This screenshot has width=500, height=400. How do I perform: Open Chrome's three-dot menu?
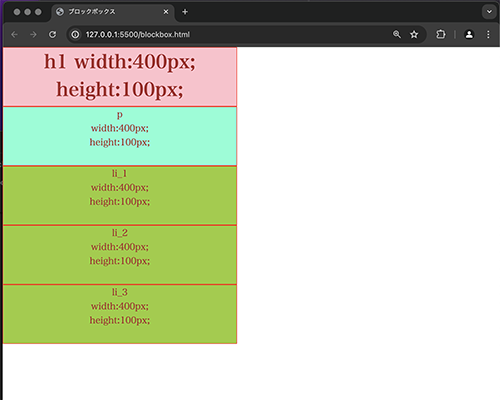(488, 34)
